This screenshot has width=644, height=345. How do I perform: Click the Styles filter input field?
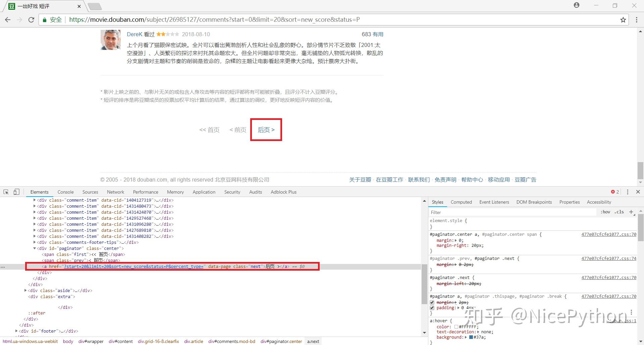(486, 212)
